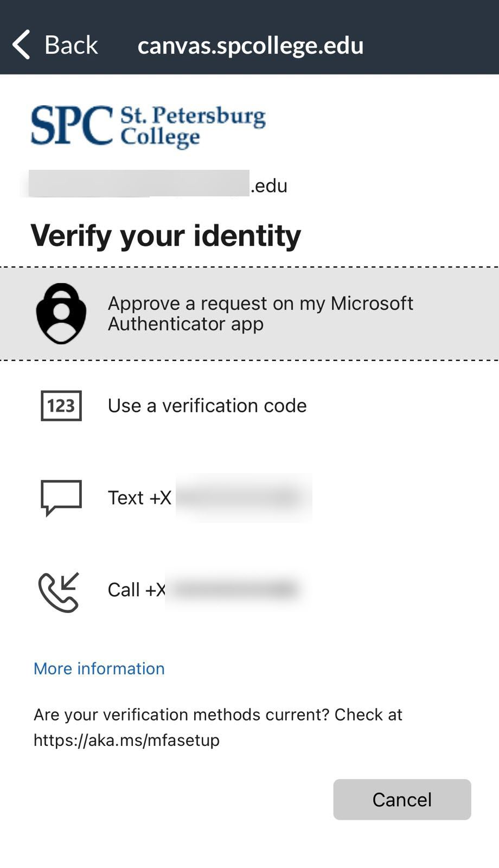Tap the Back label in header

71,44
